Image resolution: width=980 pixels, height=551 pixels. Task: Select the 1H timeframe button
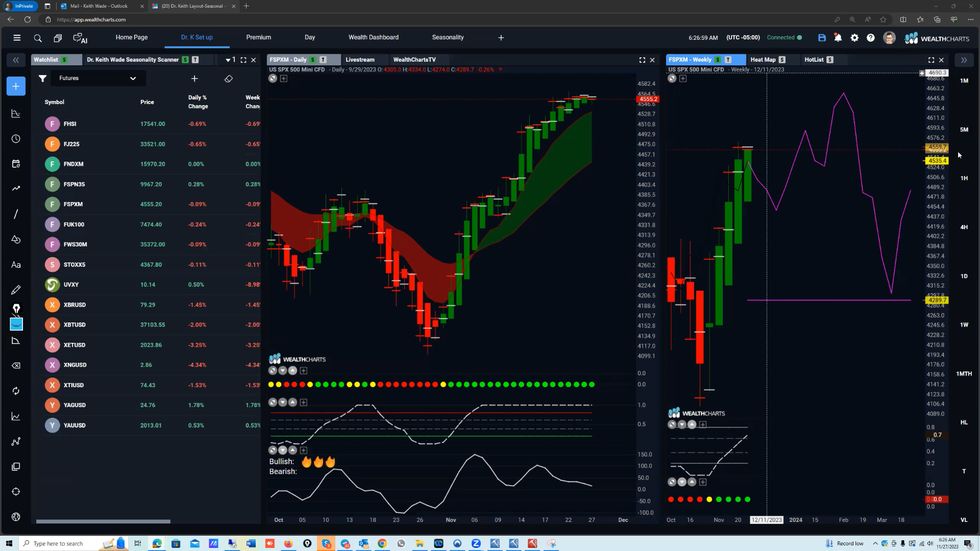(964, 179)
